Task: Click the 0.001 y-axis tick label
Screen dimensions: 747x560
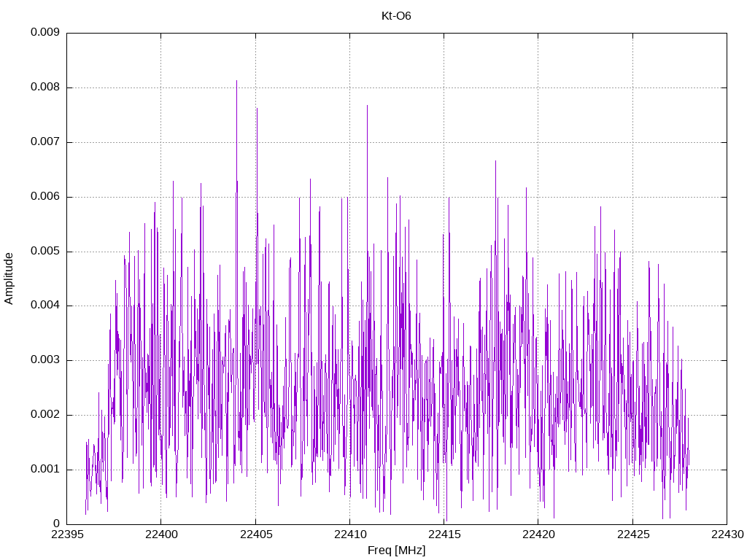Action: point(45,469)
